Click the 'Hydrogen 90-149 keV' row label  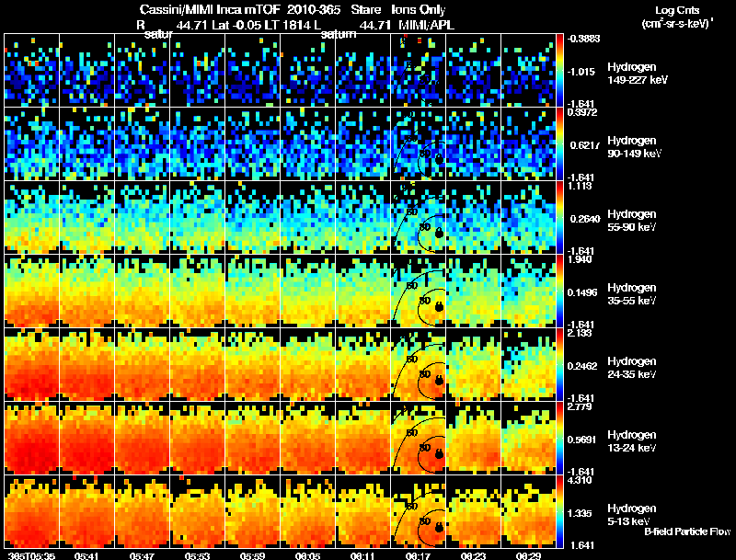(x=635, y=147)
